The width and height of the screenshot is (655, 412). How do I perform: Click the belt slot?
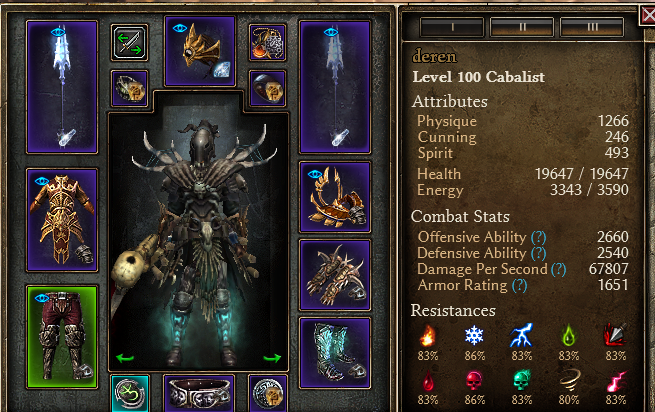point(199,393)
